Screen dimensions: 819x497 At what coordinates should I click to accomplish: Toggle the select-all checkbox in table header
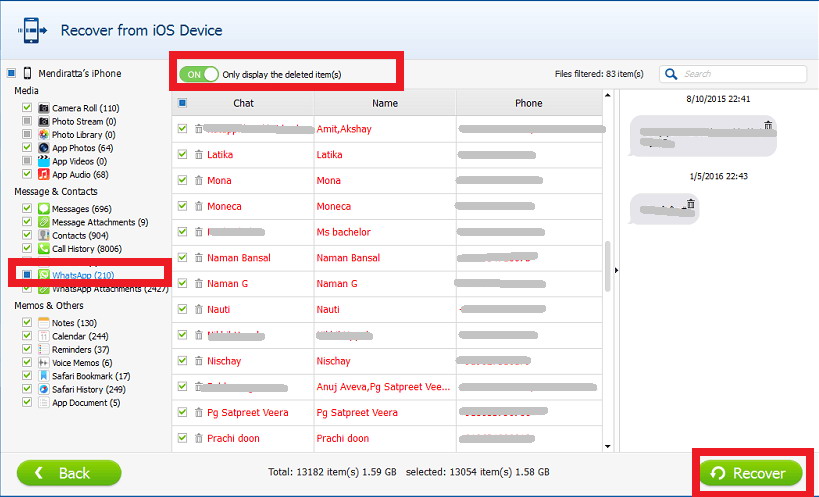pyautogui.click(x=182, y=103)
